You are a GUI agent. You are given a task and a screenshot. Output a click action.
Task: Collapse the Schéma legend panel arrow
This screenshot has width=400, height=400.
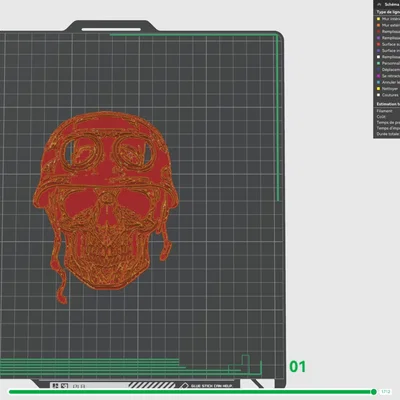[x=379, y=4]
